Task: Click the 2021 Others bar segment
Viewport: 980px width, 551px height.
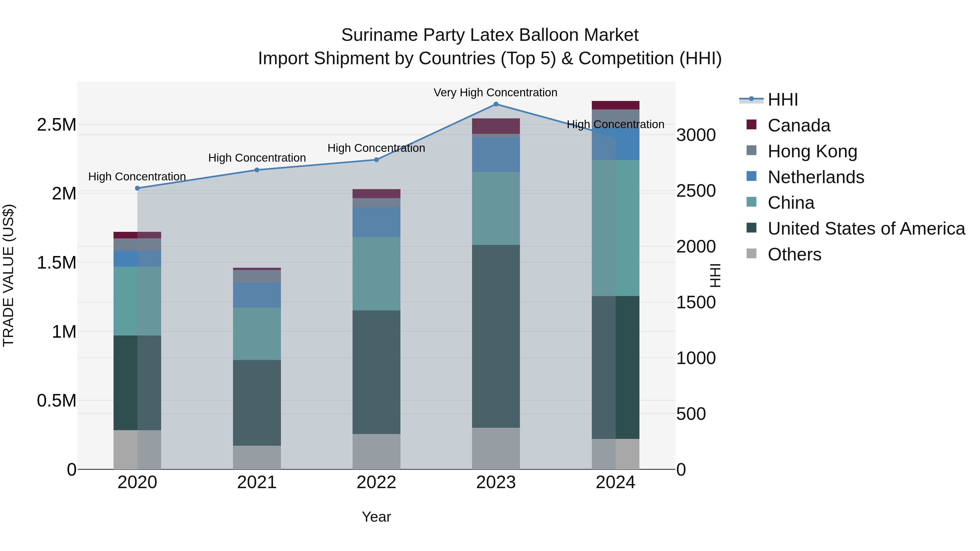Action: point(257,457)
